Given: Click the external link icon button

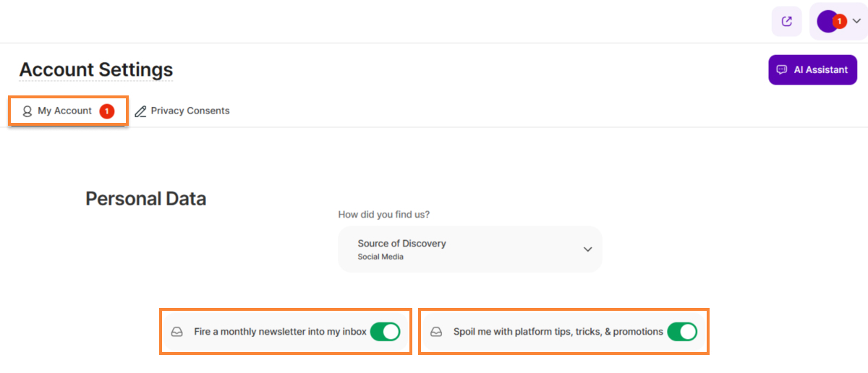Looking at the screenshot, I should (x=787, y=22).
